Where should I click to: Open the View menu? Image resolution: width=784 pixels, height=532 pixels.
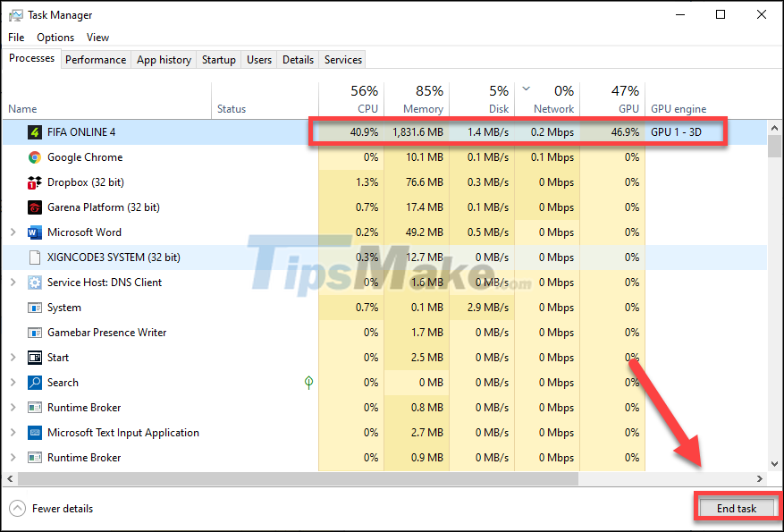[97, 38]
